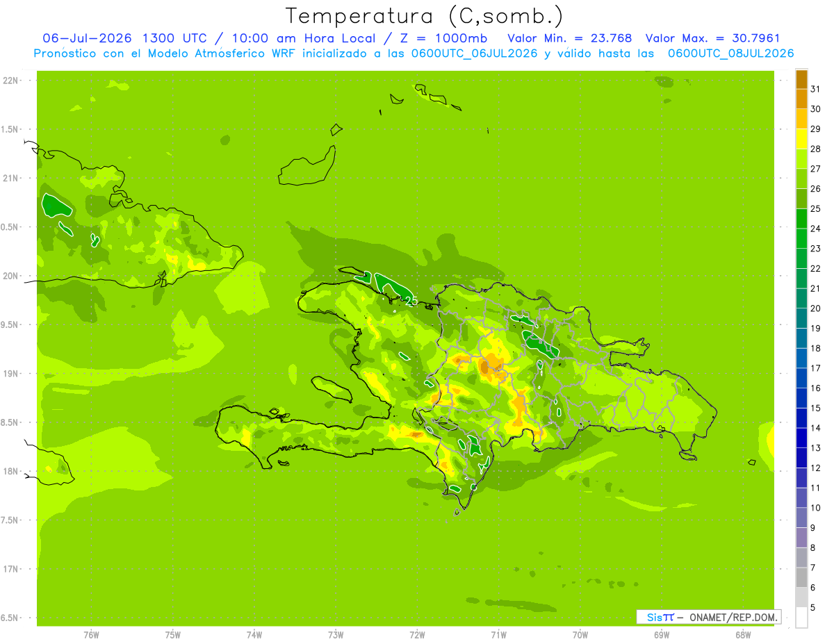
Task: Click the "Valor Min. = 23.768" text
Action: click(x=570, y=38)
